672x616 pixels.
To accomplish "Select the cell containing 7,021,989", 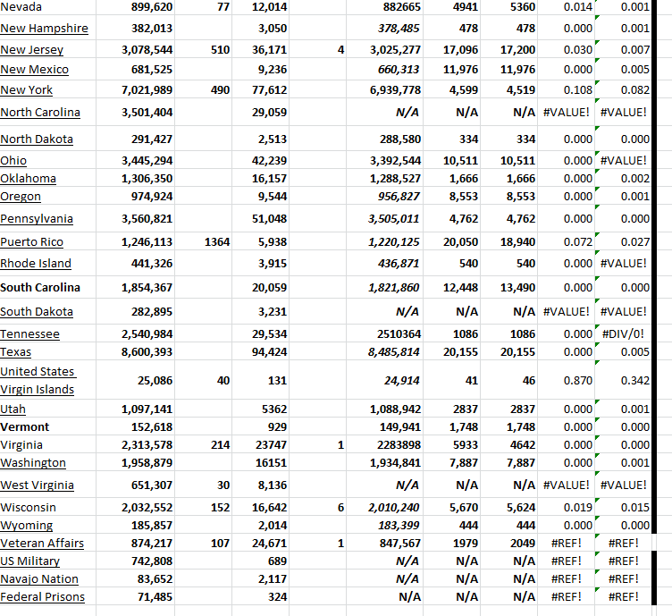I will click(147, 90).
